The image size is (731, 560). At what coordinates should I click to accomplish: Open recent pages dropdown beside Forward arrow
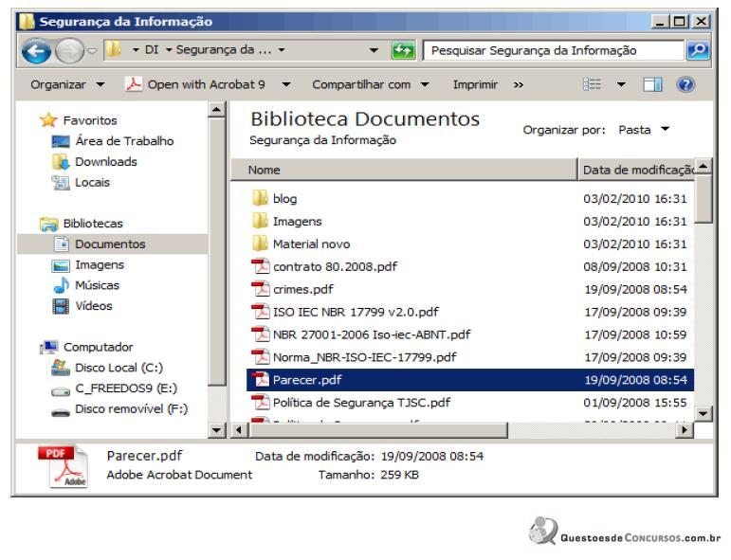92,50
